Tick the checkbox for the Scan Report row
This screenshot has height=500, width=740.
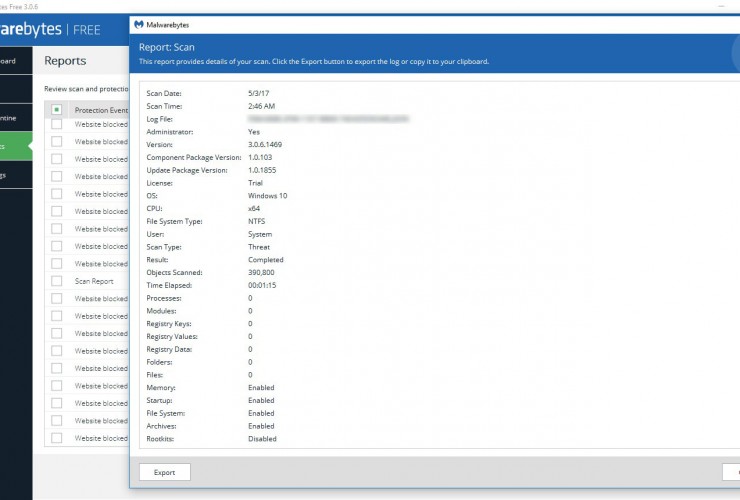[57, 281]
